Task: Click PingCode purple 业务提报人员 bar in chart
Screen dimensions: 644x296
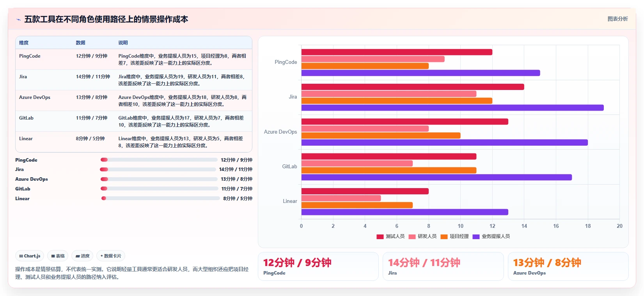Action: coord(420,73)
